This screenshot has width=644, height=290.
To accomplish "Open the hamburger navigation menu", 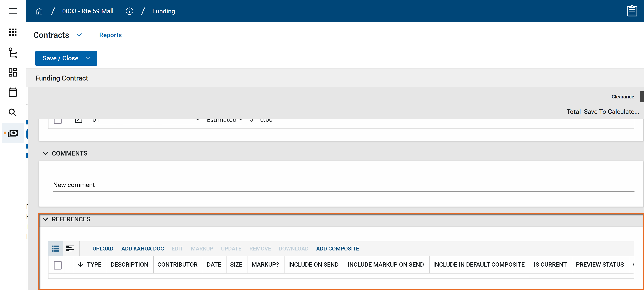I will pos(13,11).
